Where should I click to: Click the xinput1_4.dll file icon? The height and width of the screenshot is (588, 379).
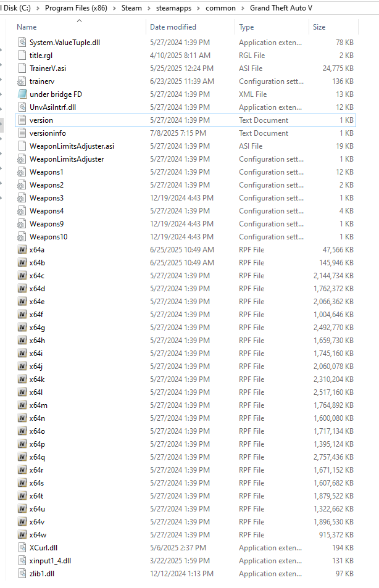[x=22, y=561]
